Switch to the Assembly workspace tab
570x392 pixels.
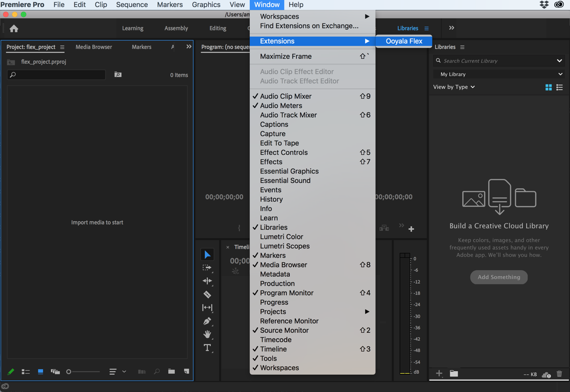176,28
